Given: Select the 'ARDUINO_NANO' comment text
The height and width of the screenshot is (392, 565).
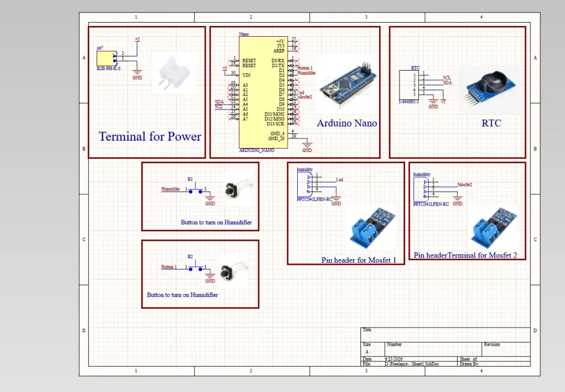Looking at the screenshot, I should click(257, 150).
